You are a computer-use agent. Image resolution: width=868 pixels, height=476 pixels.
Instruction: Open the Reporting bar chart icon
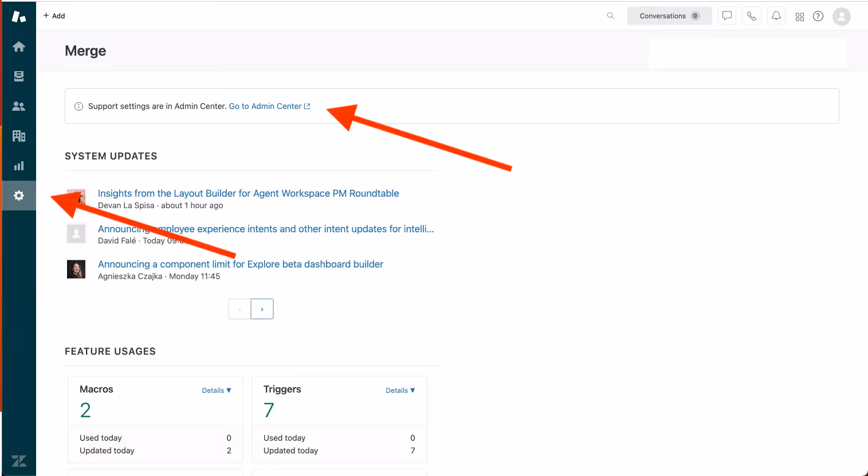click(x=19, y=166)
